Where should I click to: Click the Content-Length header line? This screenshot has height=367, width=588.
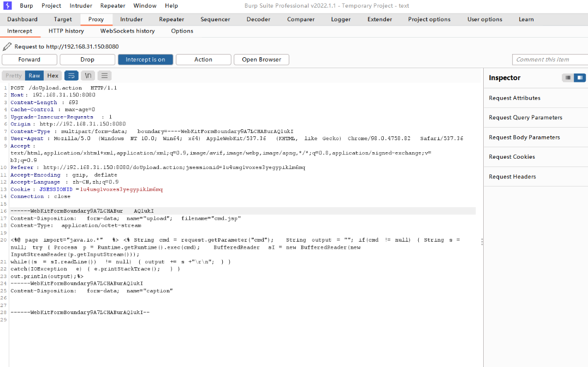44,103
